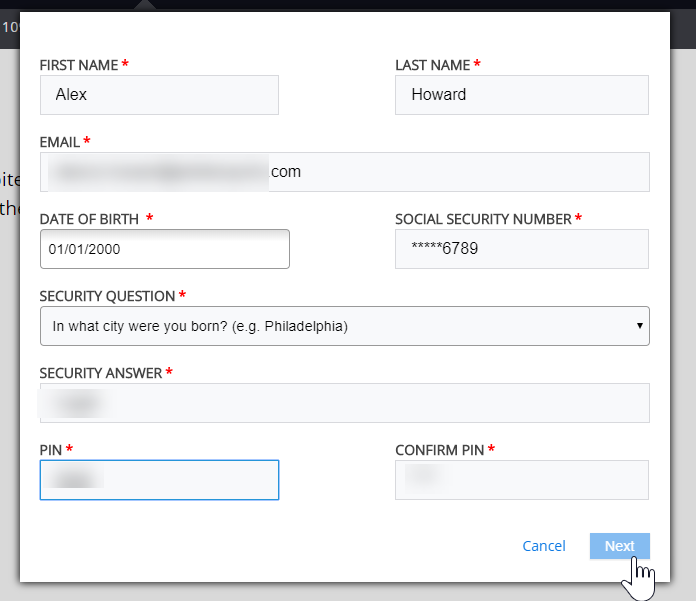
Task: Click the SOCIAL SECURITY NUMBER label
Action: point(483,219)
